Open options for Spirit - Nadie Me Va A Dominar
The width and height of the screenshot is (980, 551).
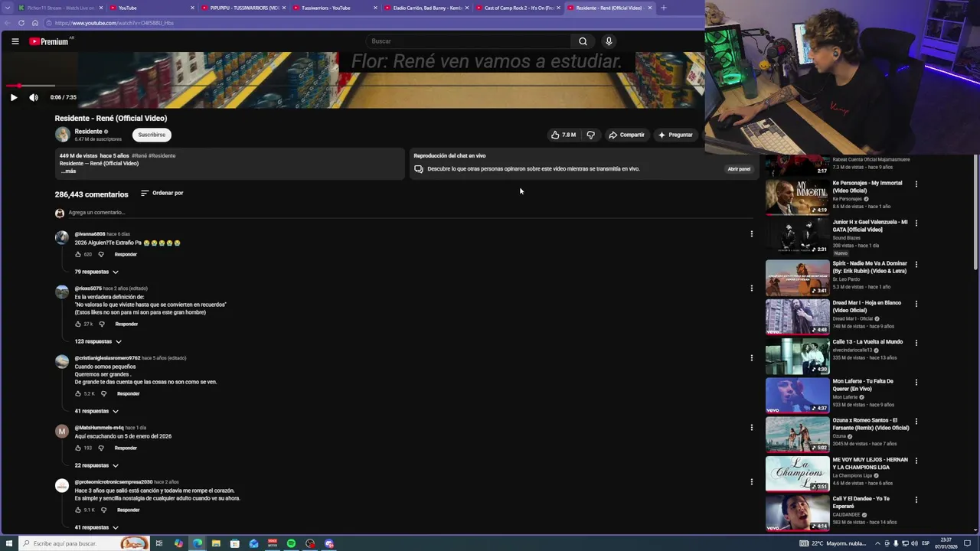click(x=916, y=265)
